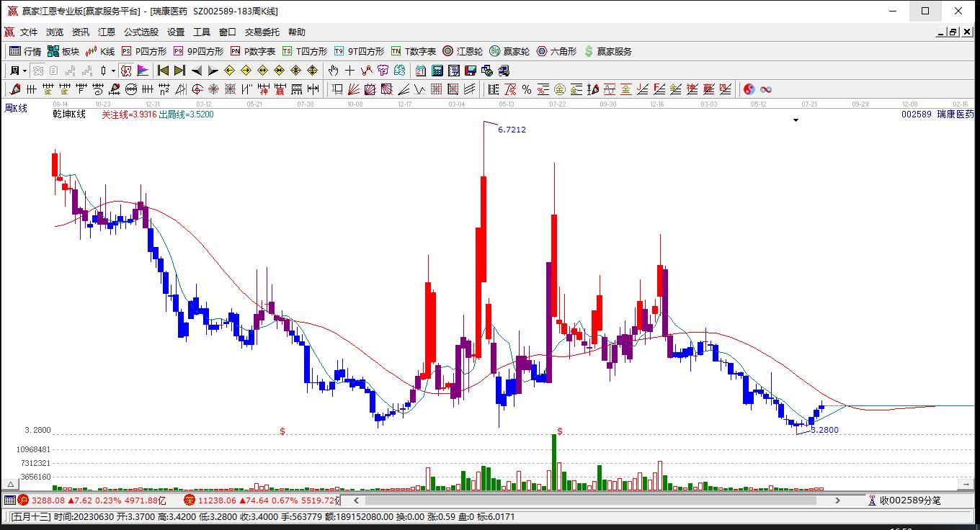
Task: Click the 出局线=3.5200 text
Action: [186, 114]
